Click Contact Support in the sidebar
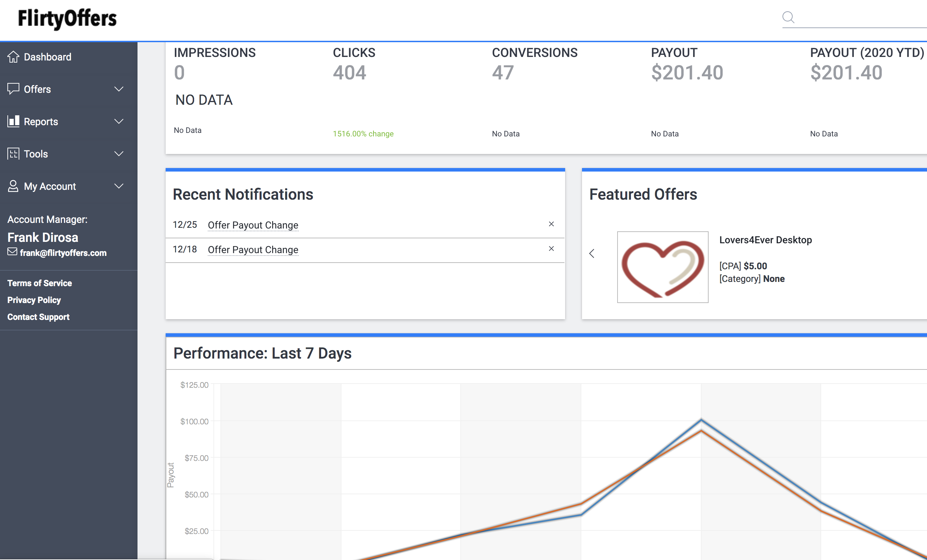The image size is (927, 560). pos(38,317)
